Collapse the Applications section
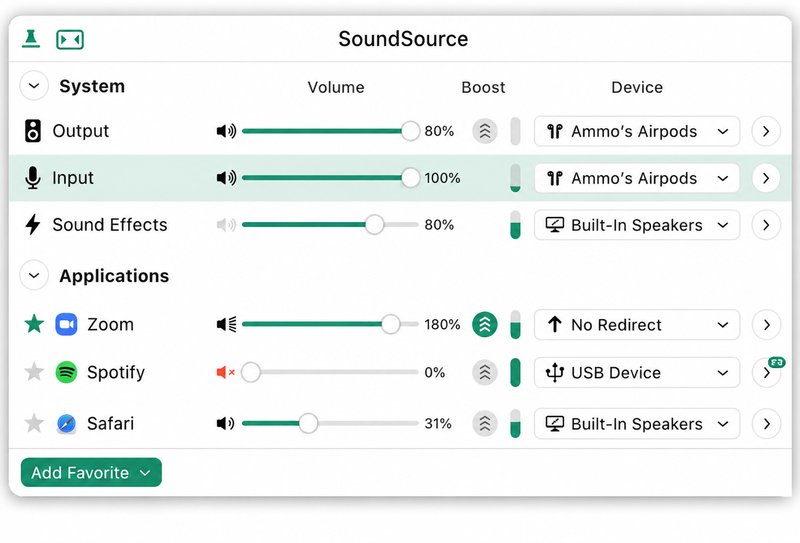The height and width of the screenshot is (543, 800). 34,276
